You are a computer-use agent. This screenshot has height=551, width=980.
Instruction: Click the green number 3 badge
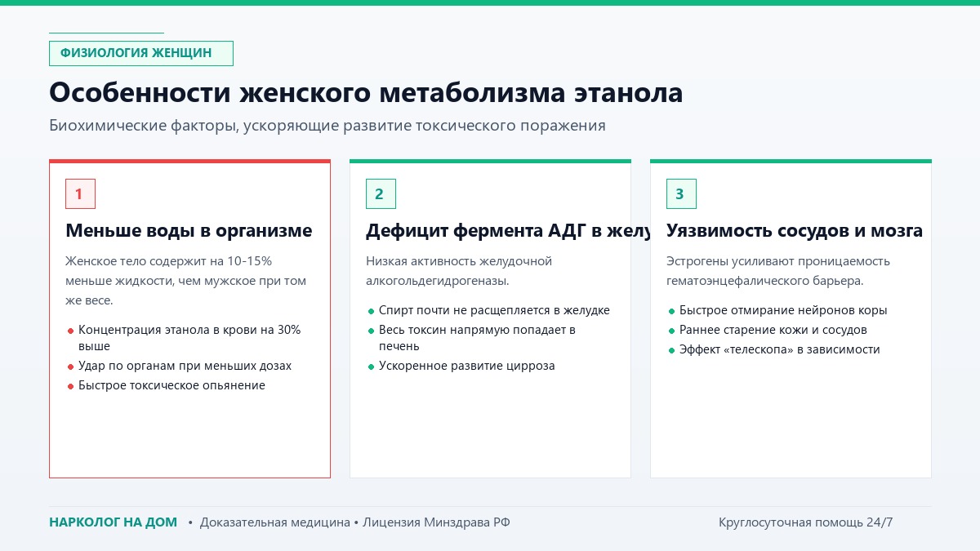coord(681,193)
